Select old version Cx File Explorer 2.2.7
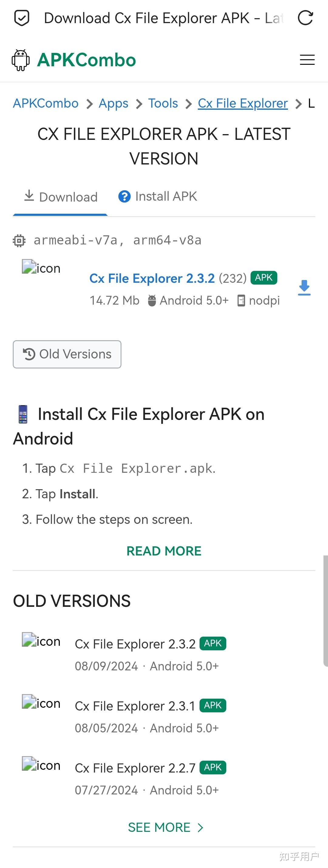The image size is (328, 868). pyautogui.click(x=135, y=768)
